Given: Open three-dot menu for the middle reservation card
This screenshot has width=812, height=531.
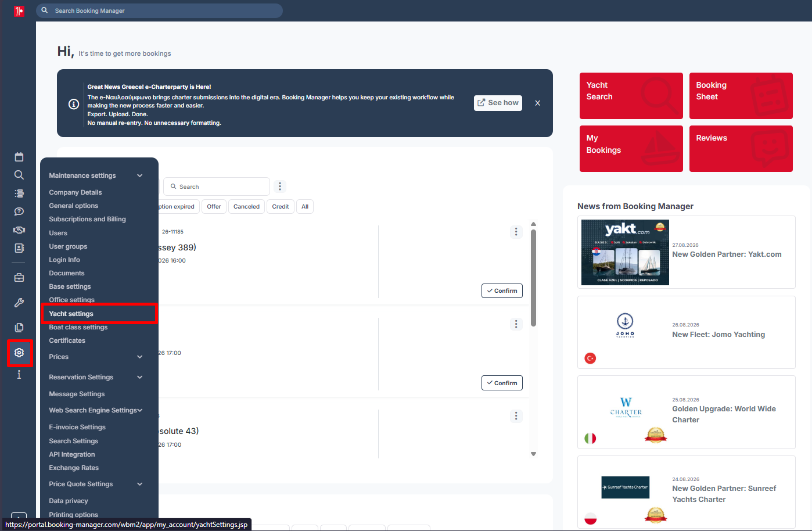Looking at the screenshot, I should 516,324.
